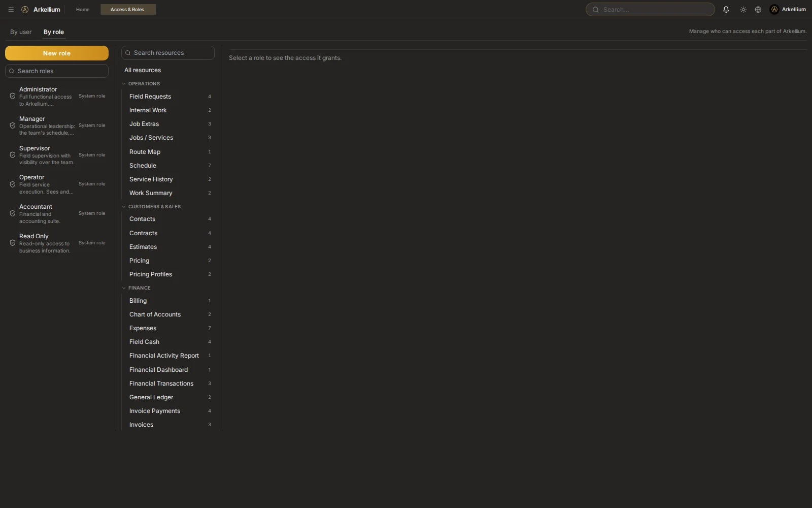Open the language globe icon

point(758,10)
